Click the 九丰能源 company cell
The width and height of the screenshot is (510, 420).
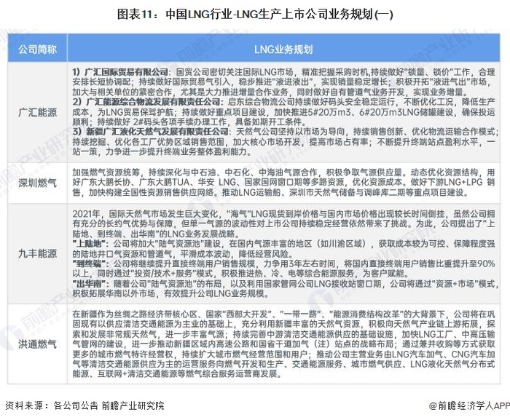pyautogui.click(x=37, y=253)
